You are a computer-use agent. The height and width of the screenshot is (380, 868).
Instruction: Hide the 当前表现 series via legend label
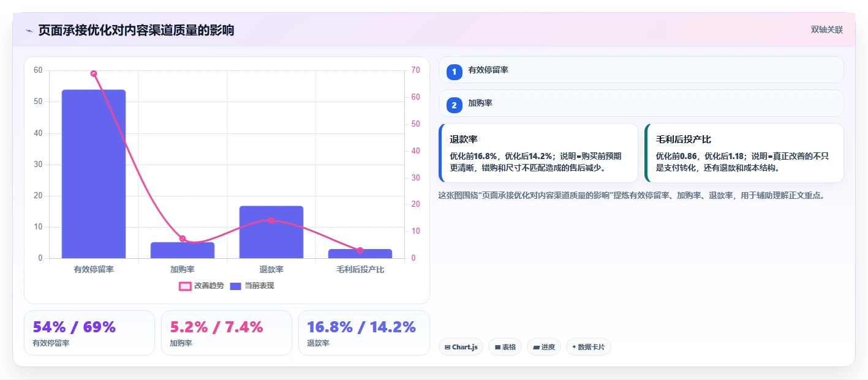[x=259, y=286]
